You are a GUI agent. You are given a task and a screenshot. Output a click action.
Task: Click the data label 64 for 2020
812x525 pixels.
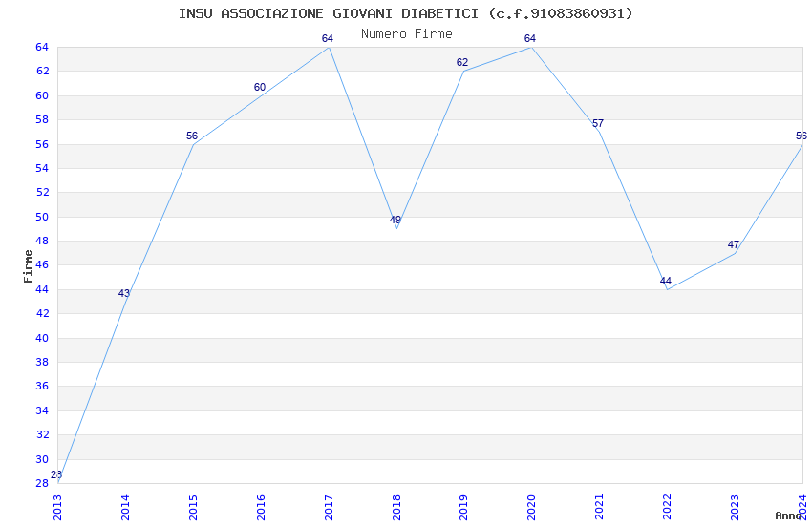[x=530, y=39]
